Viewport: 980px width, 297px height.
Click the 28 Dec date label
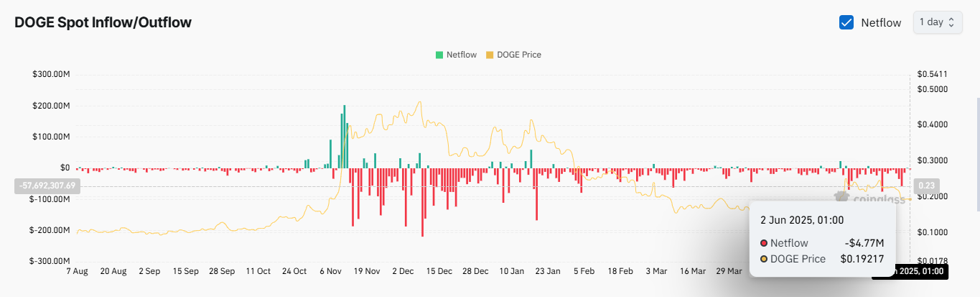pos(475,272)
